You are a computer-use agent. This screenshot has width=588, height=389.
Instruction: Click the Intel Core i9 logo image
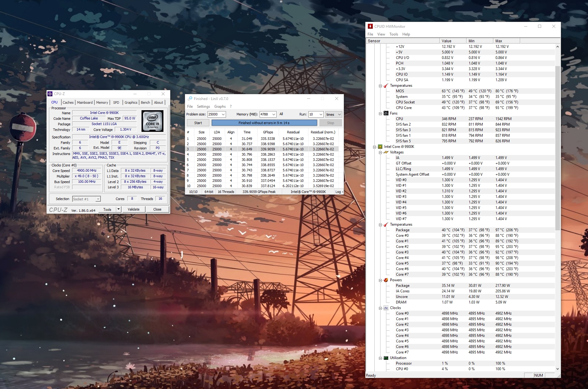(152, 121)
